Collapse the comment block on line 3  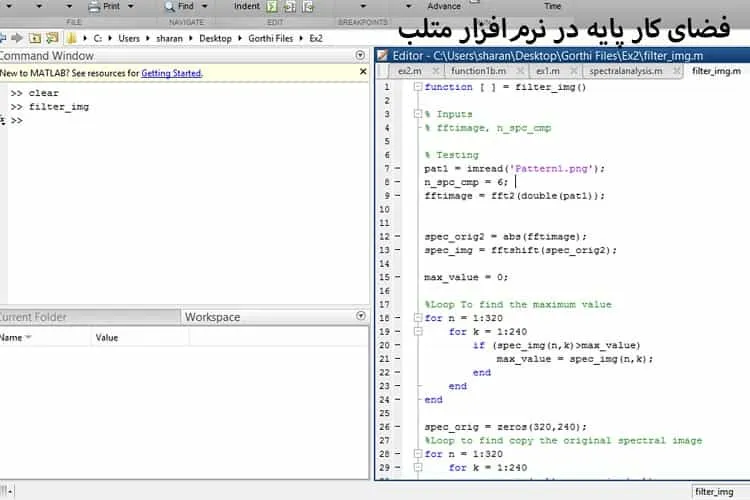(x=418, y=114)
